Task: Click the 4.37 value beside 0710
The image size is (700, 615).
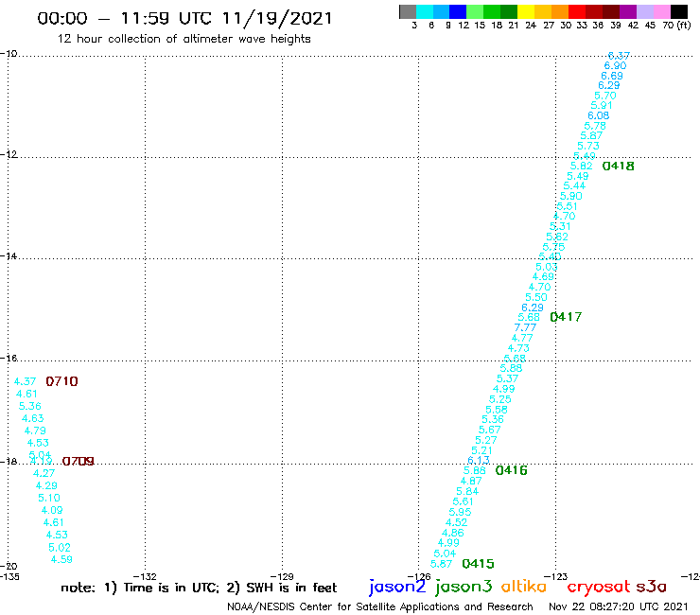Action: [x=25, y=381]
